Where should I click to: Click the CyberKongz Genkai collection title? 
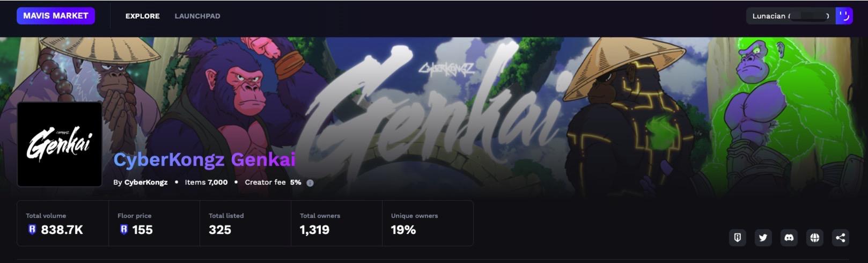click(x=204, y=159)
